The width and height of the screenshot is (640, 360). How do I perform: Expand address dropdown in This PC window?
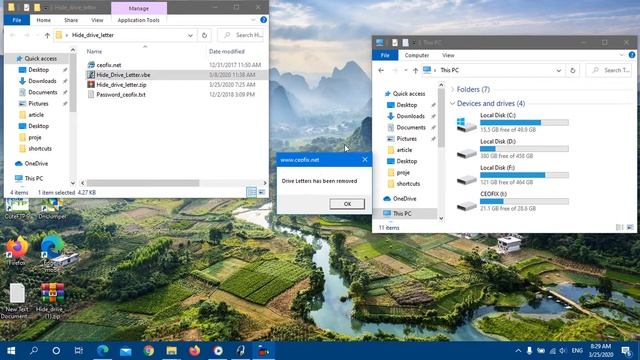tap(559, 71)
